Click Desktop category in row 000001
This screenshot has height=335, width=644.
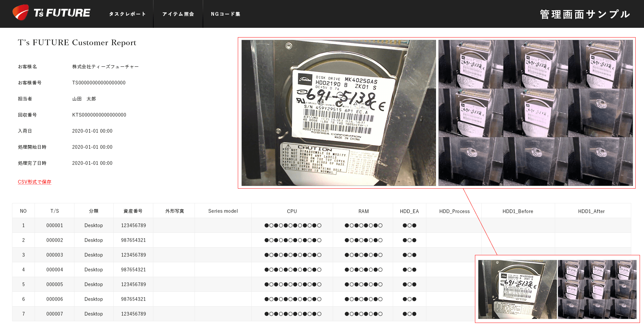(x=94, y=225)
